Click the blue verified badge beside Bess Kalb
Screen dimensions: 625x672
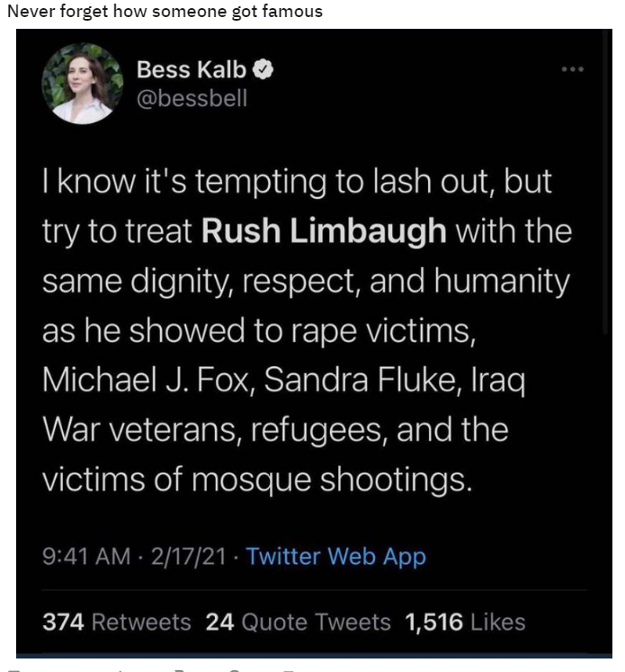(x=263, y=70)
